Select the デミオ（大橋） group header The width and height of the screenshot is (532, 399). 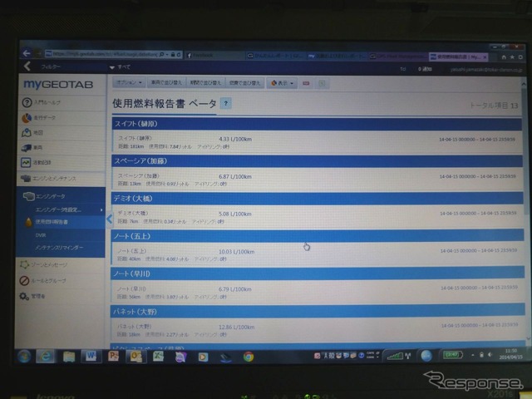click(318, 198)
